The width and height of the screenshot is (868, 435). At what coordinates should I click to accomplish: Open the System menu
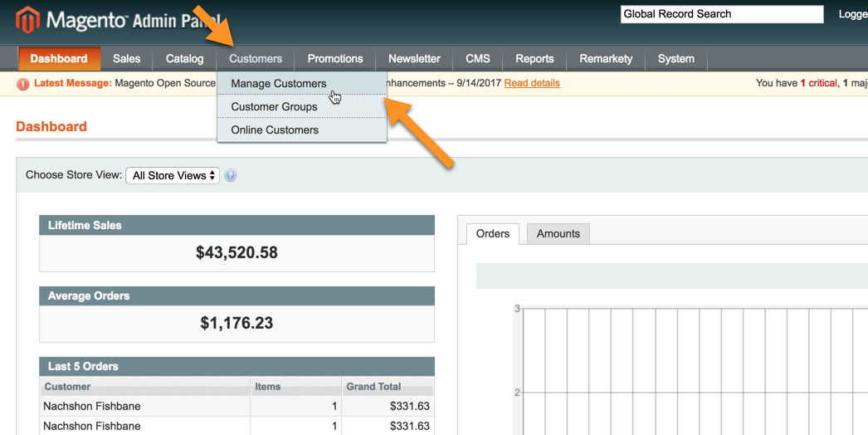point(676,59)
